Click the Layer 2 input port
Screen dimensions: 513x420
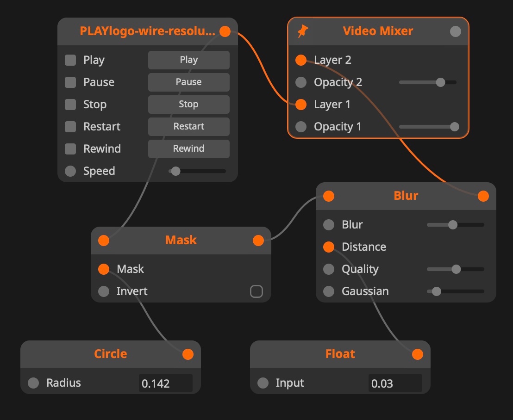point(301,60)
